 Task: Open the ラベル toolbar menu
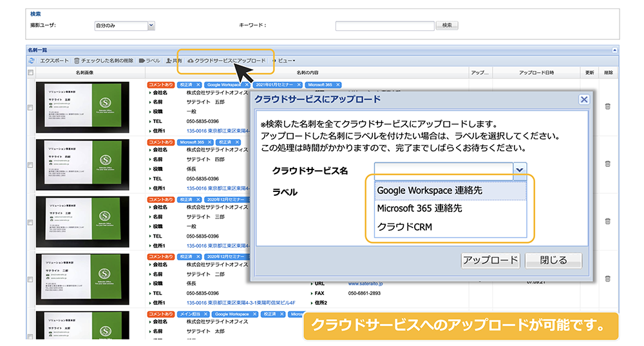tap(149, 61)
